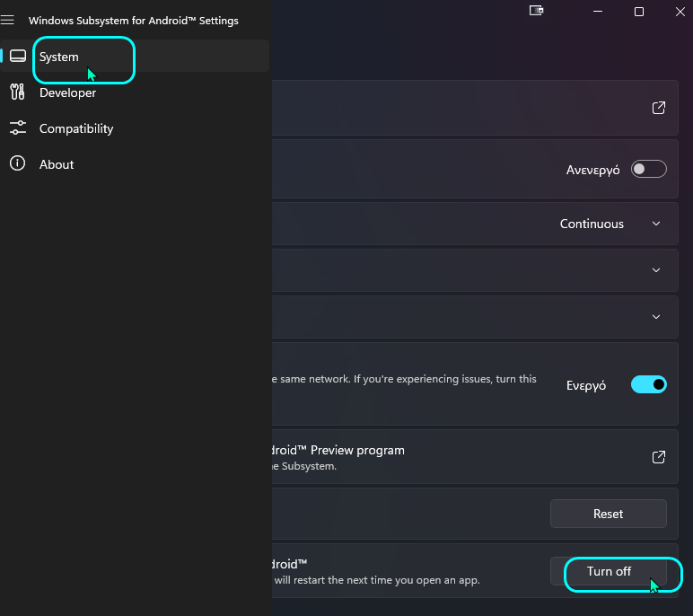Open the hamburger navigation menu

coord(7,21)
